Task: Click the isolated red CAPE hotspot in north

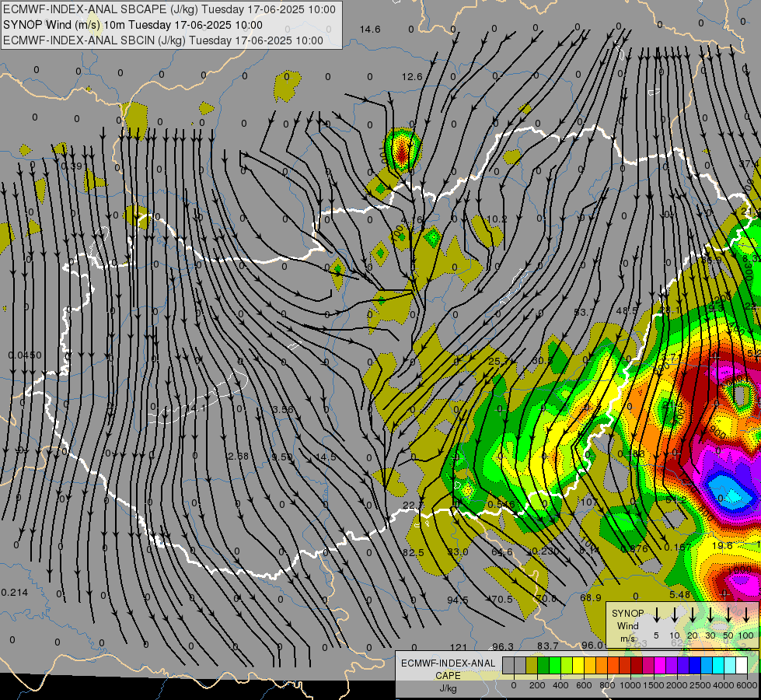Action: [402, 152]
